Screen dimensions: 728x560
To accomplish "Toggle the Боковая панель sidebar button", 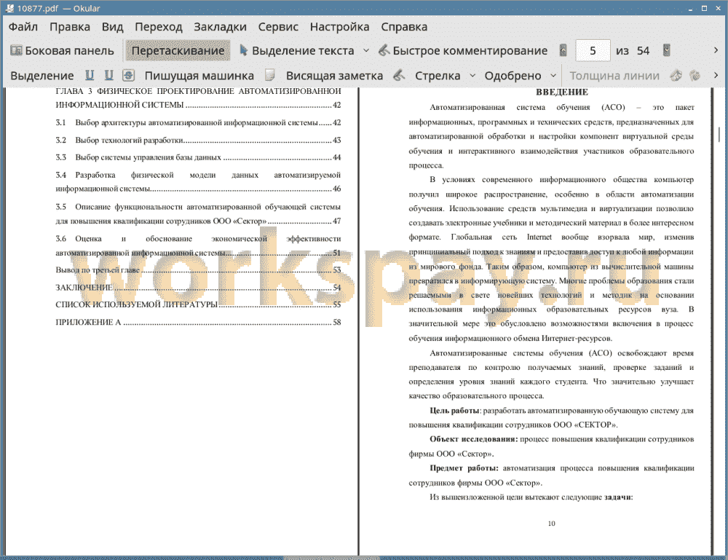I will [62, 51].
